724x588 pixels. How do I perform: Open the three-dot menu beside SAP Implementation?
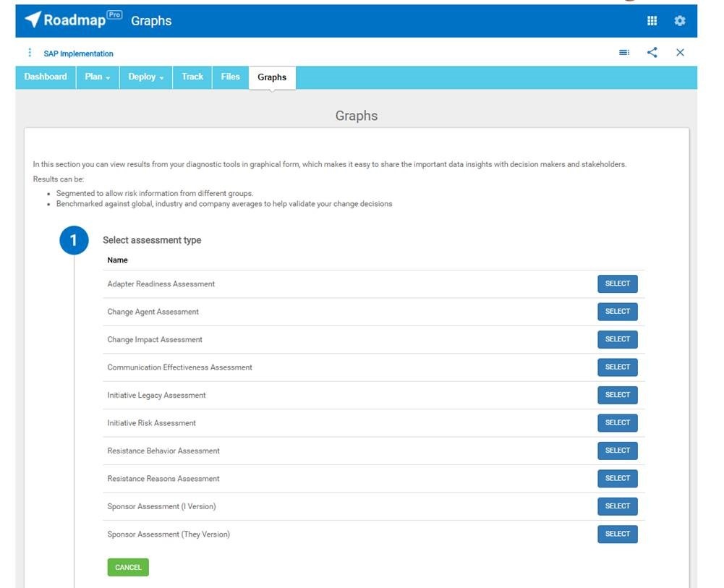coord(30,53)
